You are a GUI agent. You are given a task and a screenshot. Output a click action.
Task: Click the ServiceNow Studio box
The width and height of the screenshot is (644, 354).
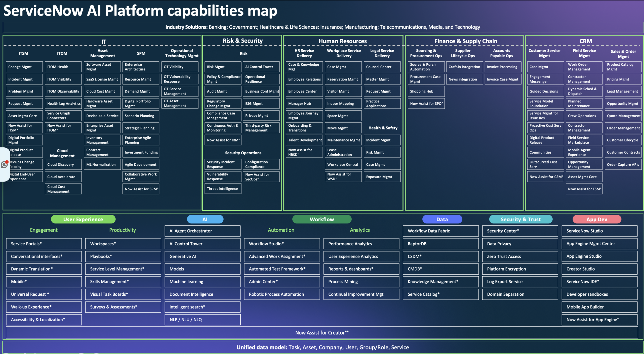tap(599, 231)
